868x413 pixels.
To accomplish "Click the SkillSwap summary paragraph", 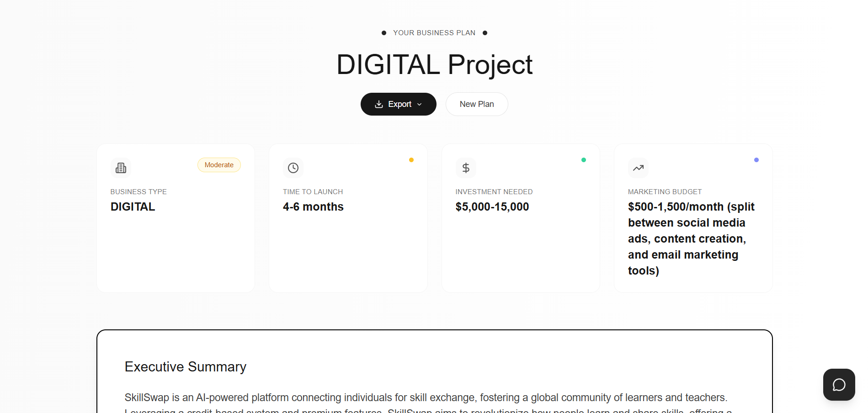I will coord(425,398).
